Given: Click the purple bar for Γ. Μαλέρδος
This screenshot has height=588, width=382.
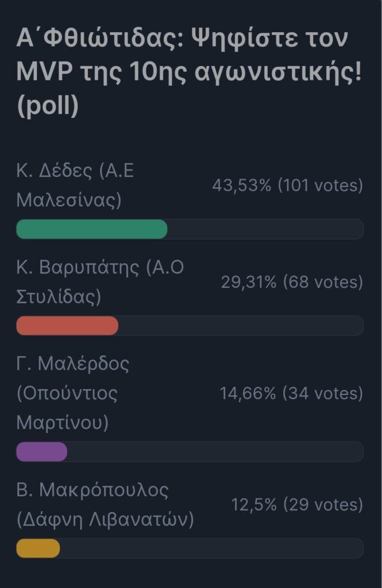Looking at the screenshot, I should [42, 452].
